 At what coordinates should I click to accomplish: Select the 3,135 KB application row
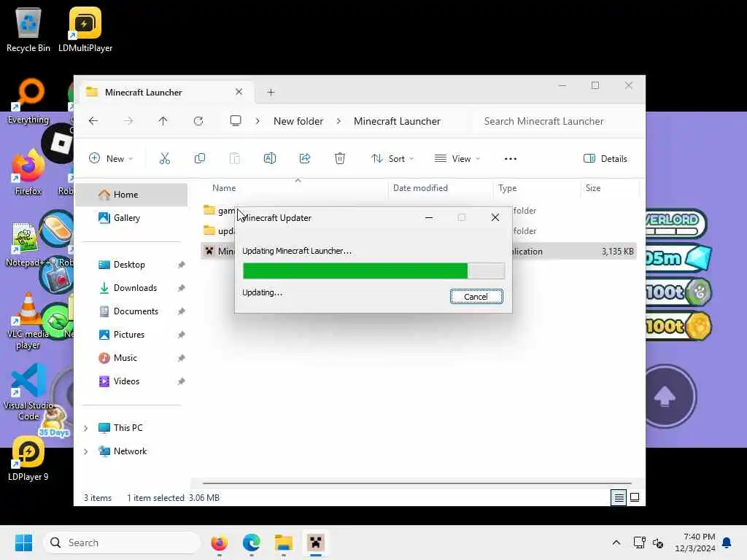point(418,251)
